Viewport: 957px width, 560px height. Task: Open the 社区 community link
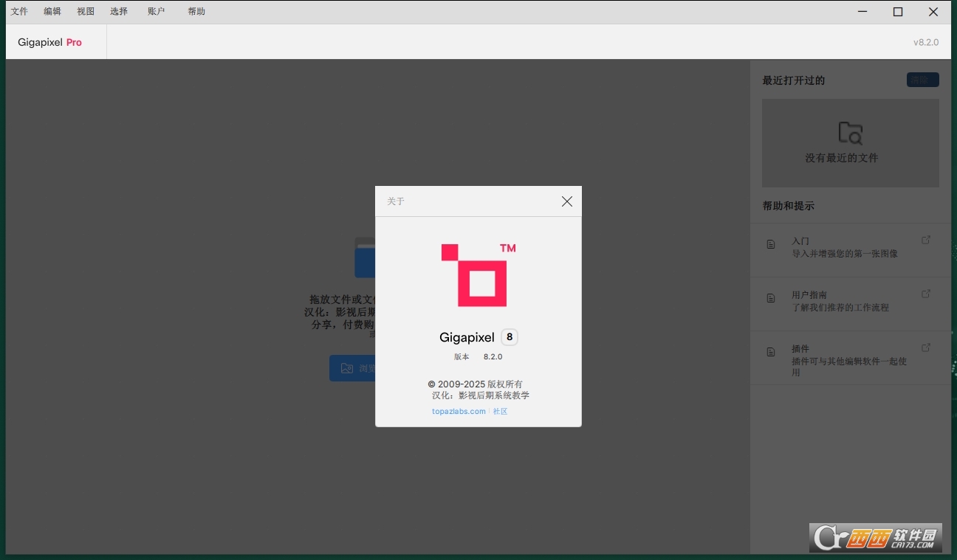(x=501, y=411)
